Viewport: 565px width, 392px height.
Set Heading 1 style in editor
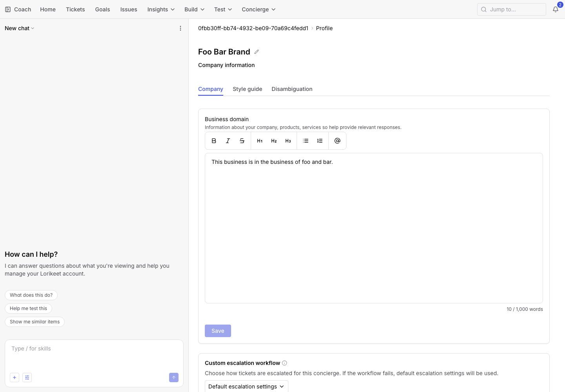click(260, 141)
